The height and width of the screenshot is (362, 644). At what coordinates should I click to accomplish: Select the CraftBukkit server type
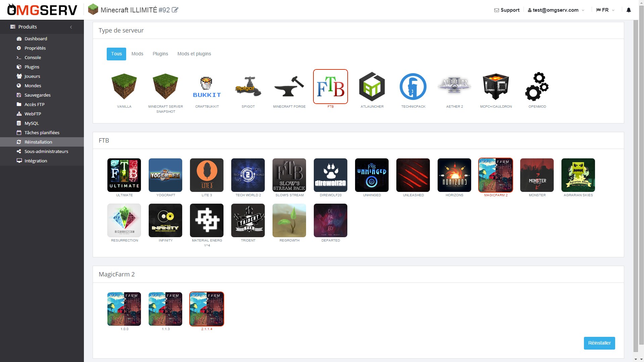pos(207,87)
